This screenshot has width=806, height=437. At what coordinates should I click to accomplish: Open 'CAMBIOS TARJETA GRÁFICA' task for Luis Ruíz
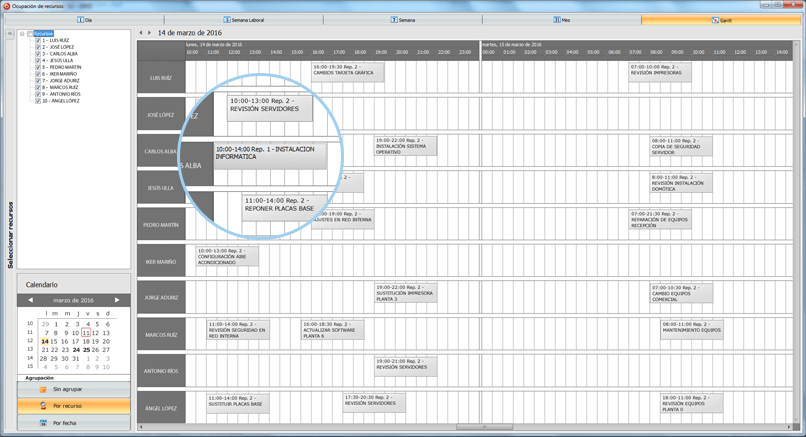tap(342, 70)
